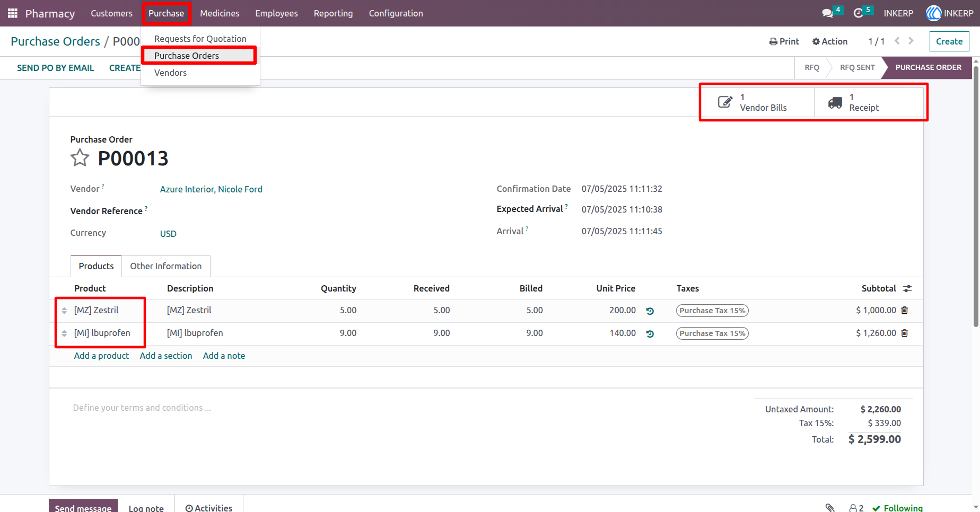This screenshot has height=512, width=980.
Task: Open price history for Zestril line
Action: [x=650, y=311]
